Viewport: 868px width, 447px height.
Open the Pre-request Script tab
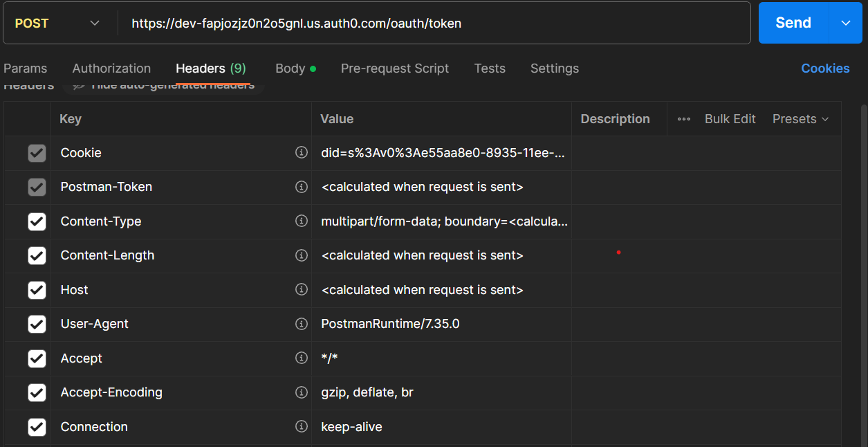[x=395, y=69]
